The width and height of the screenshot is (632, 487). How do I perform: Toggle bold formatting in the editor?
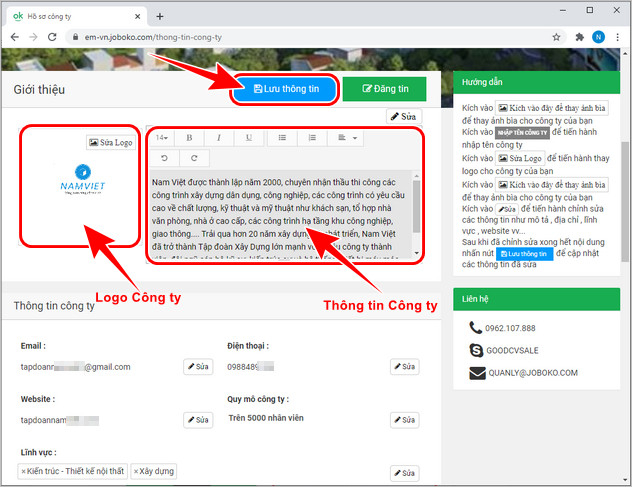tap(190, 137)
